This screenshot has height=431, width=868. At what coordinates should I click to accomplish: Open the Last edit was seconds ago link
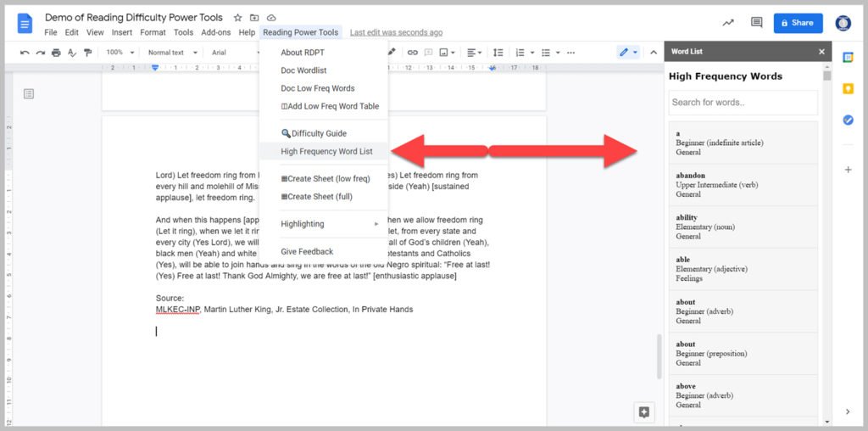(x=397, y=33)
